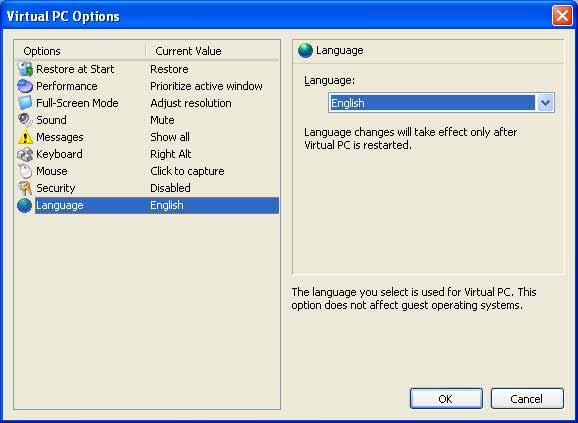578x423 pixels.
Task: Click the Performance option icon
Action: pyautogui.click(x=25, y=86)
